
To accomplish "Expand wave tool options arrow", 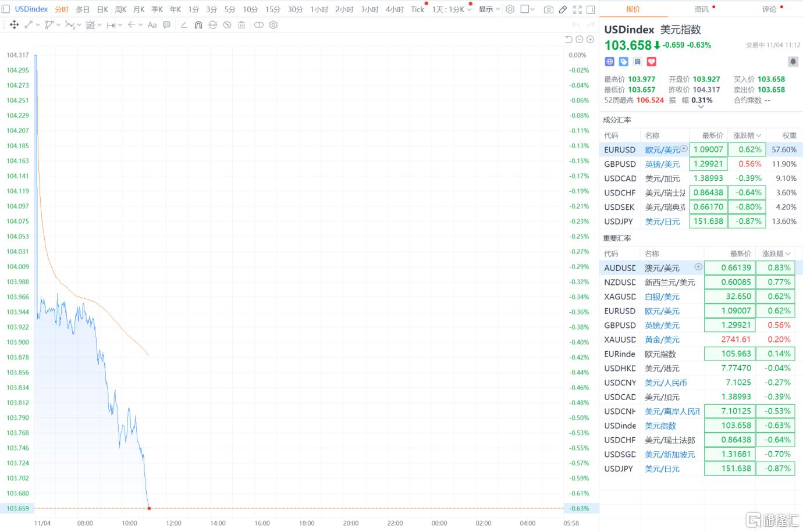I will click(x=79, y=25).
